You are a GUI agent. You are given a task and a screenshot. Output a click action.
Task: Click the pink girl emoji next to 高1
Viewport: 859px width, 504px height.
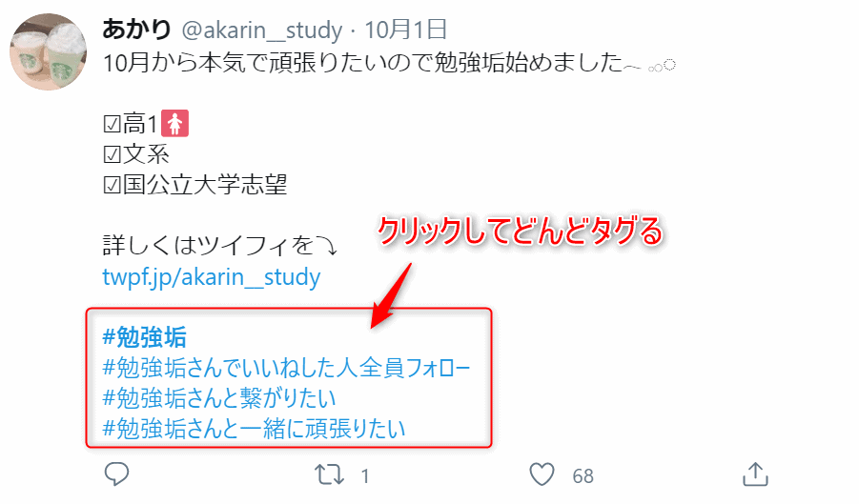(x=174, y=123)
